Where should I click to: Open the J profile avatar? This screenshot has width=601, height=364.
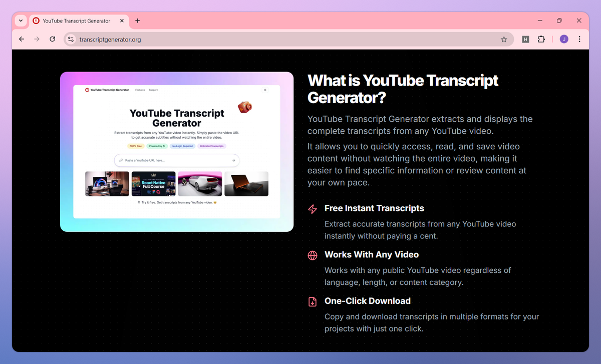[564, 39]
